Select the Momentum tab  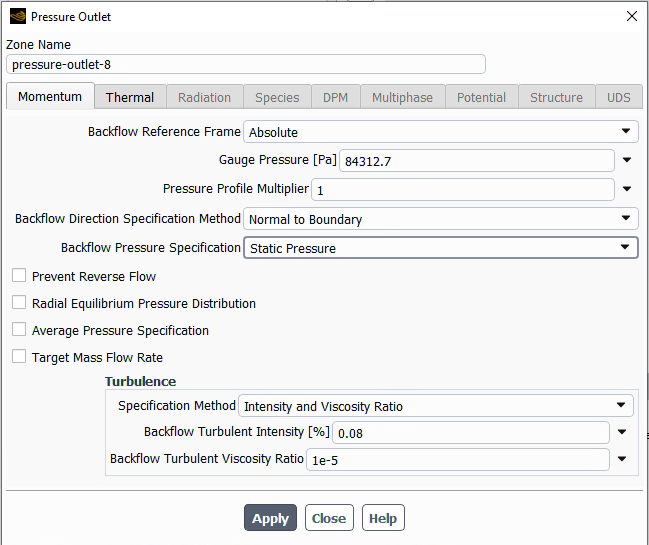coord(50,97)
